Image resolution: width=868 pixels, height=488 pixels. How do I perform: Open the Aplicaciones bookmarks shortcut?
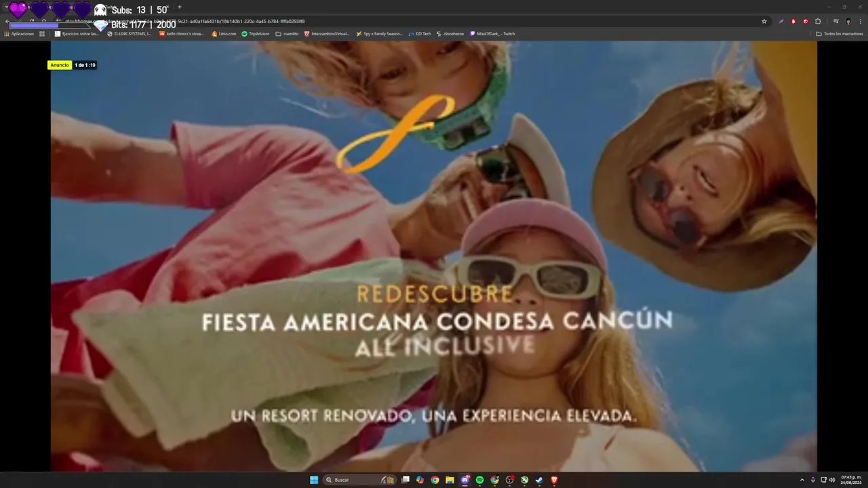[19, 33]
